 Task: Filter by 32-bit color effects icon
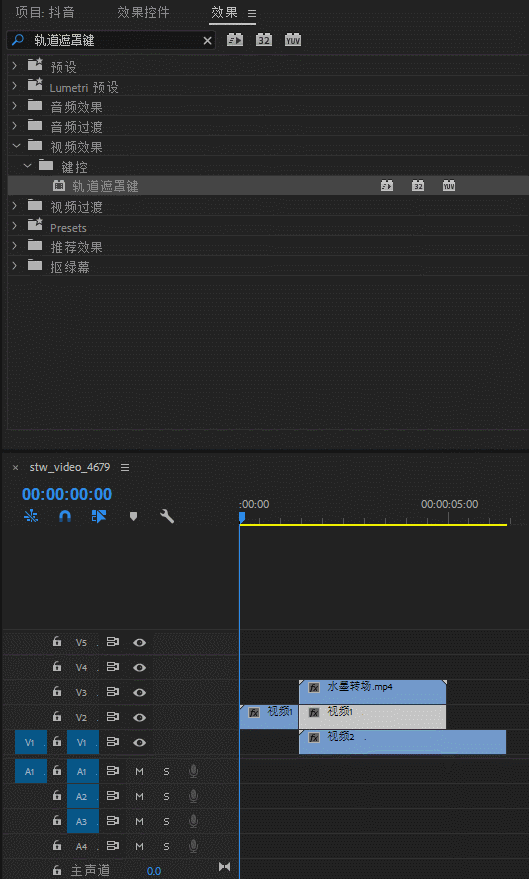point(264,40)
